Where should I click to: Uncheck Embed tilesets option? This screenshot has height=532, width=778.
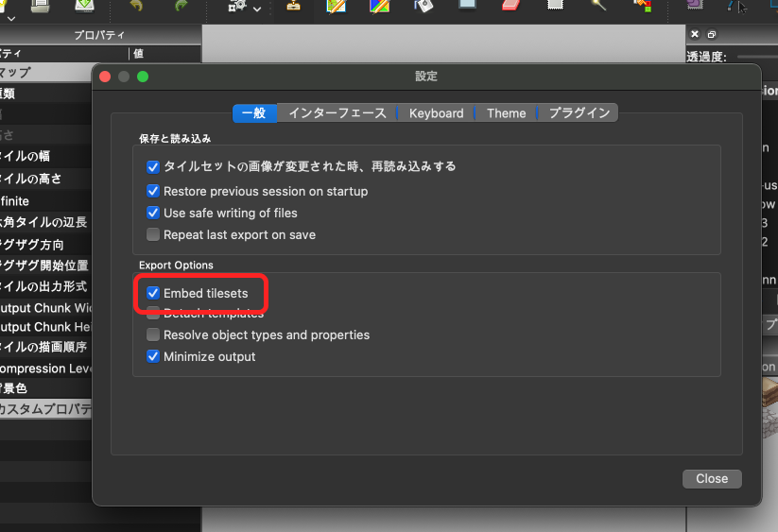[x=153, y=293]
